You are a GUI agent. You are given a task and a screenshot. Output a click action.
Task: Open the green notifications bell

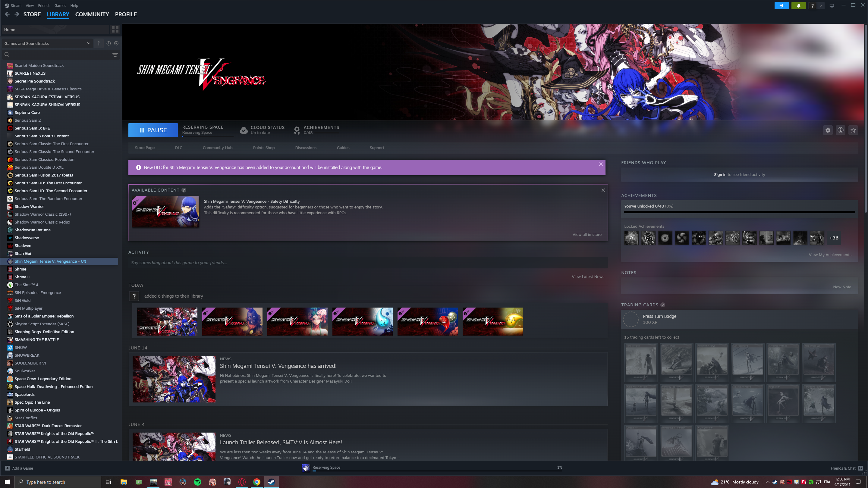(x=799, y=5)
